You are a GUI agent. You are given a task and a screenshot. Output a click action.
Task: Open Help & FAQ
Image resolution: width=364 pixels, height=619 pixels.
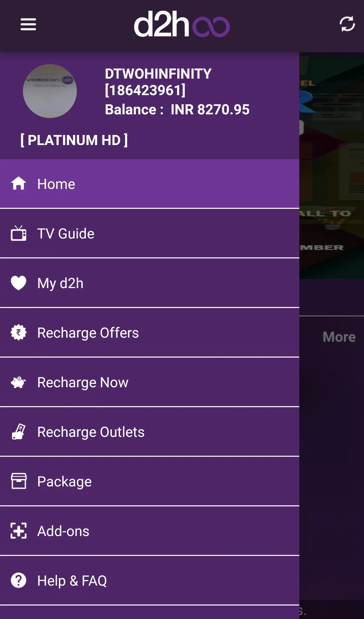point(72,581)
